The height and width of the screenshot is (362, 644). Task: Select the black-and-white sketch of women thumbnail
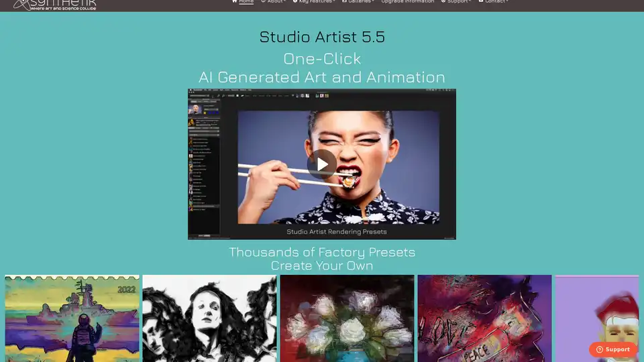(209, 318)
